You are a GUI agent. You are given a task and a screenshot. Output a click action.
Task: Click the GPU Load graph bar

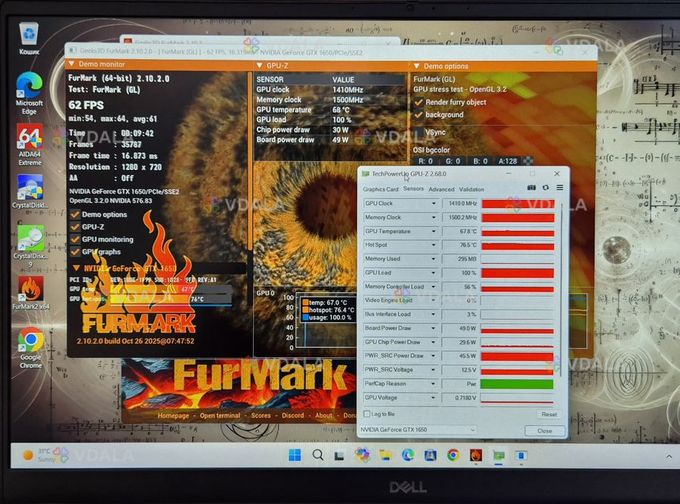tap(517, 273)
